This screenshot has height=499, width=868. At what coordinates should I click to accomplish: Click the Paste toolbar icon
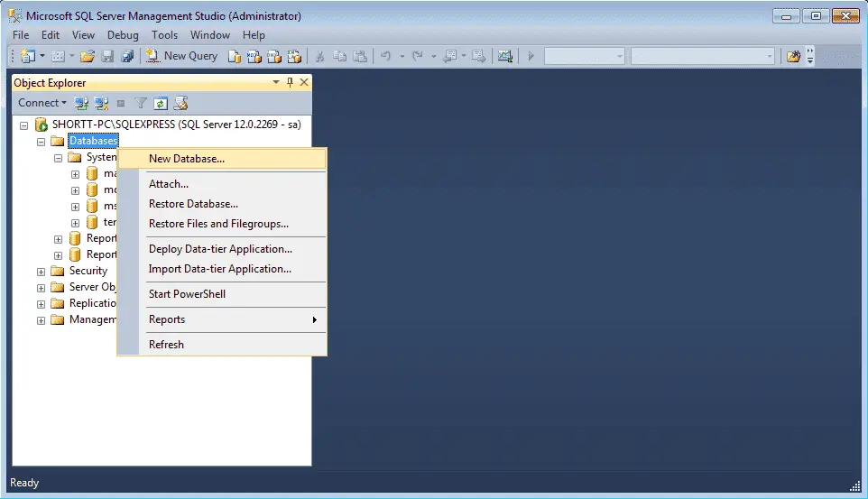click(360, 56)
